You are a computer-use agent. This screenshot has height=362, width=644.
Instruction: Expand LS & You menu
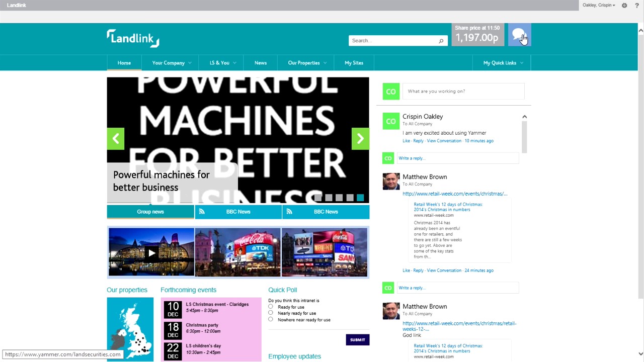coord(222,63)
